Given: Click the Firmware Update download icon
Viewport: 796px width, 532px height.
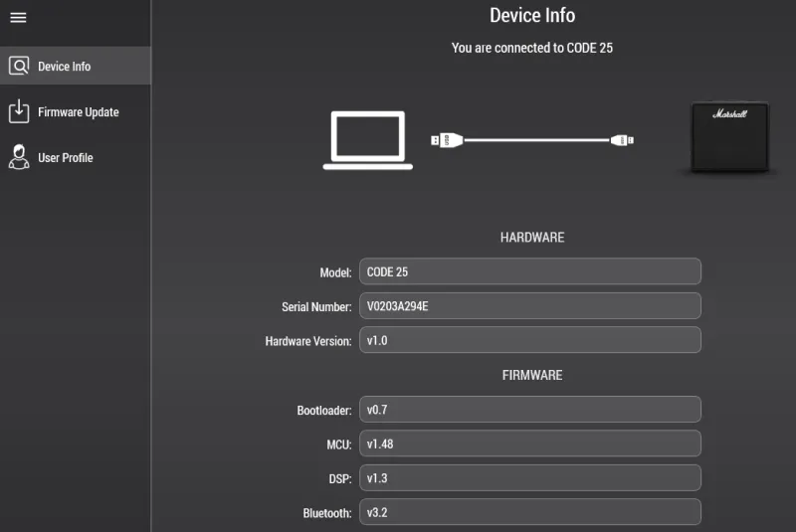Looking at the screenshot, I should [19, 111].
